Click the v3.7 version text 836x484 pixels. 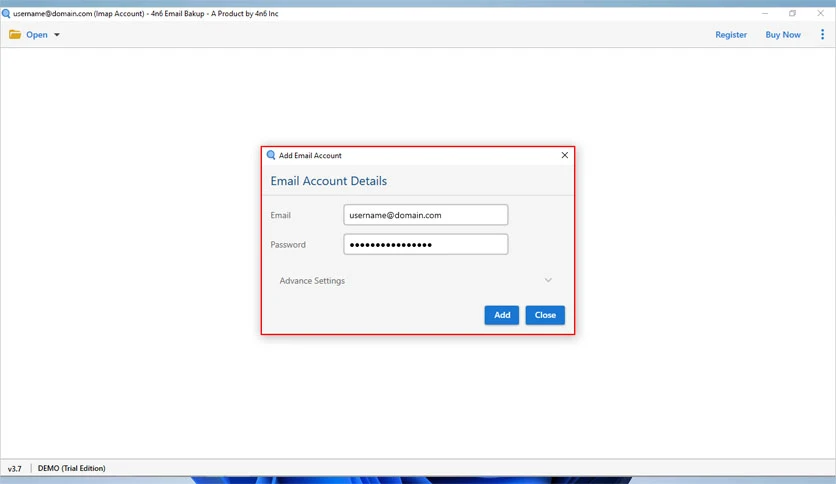click(14, 469)
